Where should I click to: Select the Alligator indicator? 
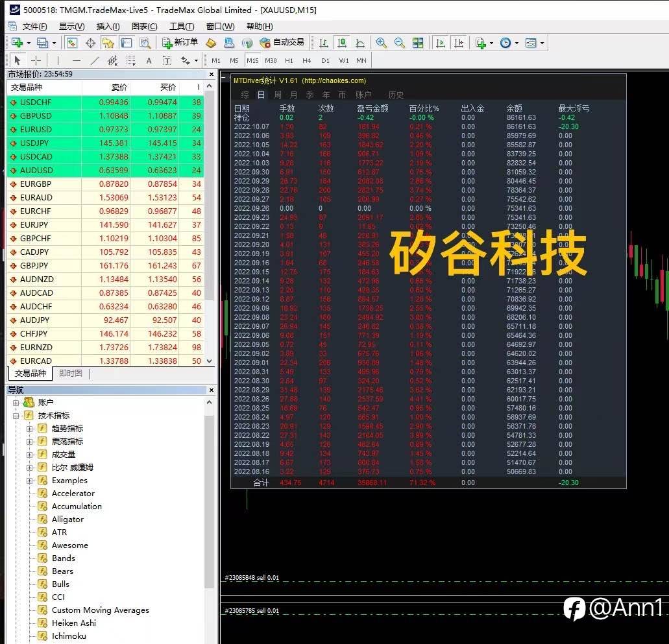tap(67, 519)
